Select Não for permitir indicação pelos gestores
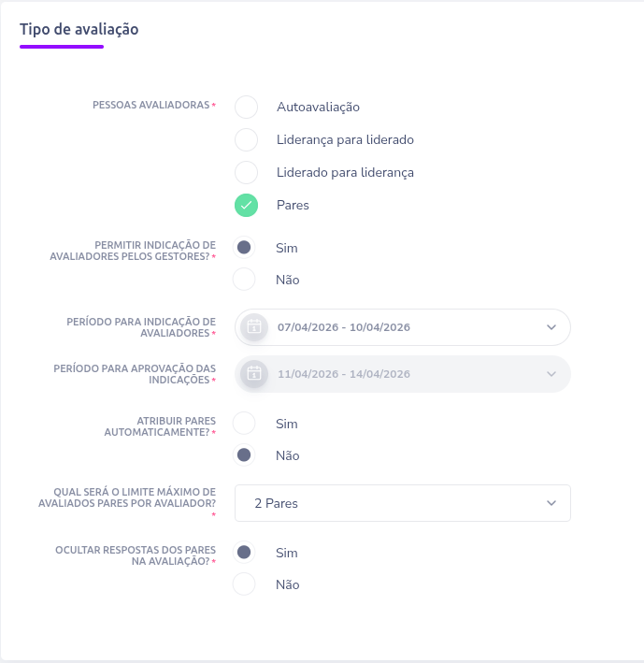Viewport: 644px width, 663px height. (x=244, y=280)
